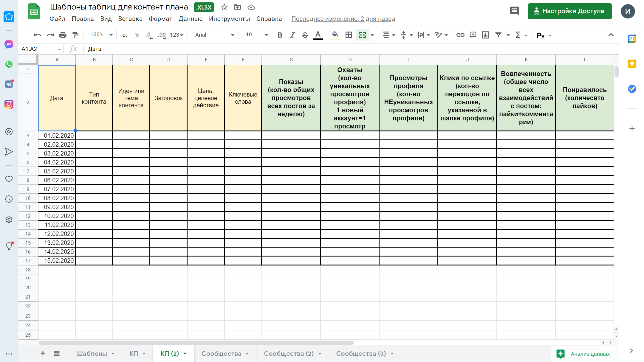
Task: Click the print icon in toolbar
Action: pyautogui.click(x=63, y=35)
